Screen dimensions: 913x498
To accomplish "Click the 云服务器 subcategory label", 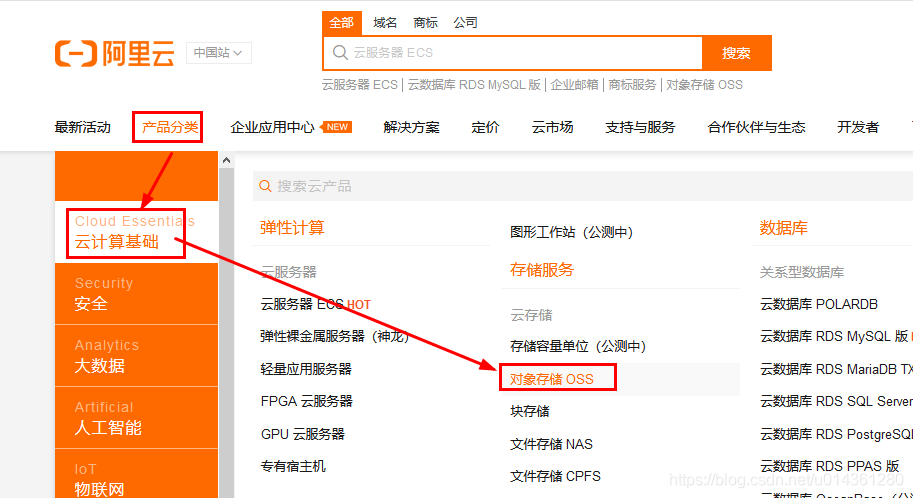I will click(x=289, y=272).
